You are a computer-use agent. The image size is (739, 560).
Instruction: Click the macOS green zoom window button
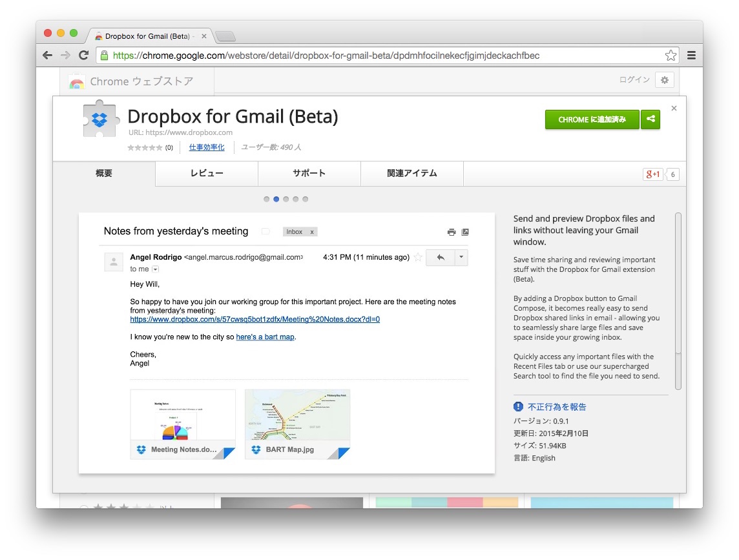tap(74, 33)
